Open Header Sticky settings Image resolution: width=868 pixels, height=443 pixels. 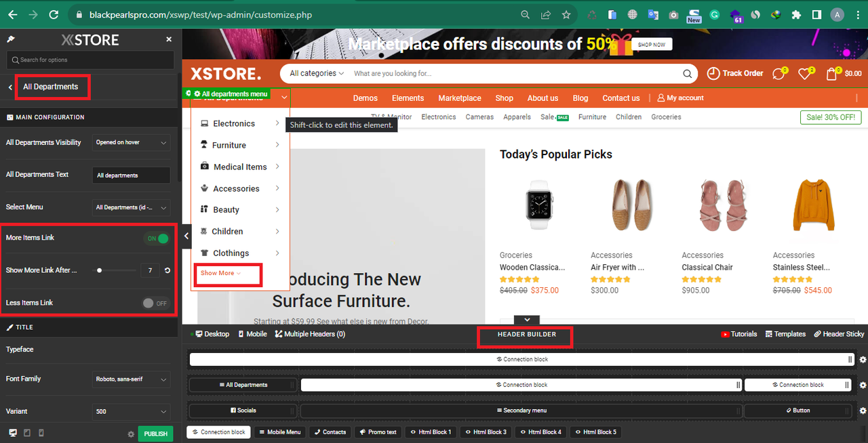tap(840, 334)
